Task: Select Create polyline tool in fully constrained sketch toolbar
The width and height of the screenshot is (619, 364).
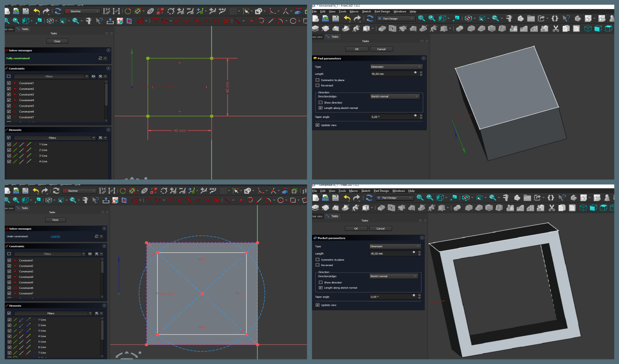Action: pos(261,21)
